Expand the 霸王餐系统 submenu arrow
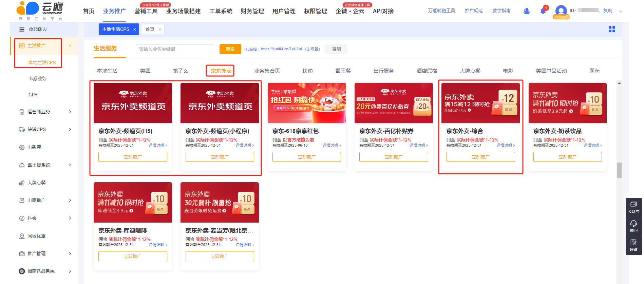644x284 pixels. coord(70,165)
